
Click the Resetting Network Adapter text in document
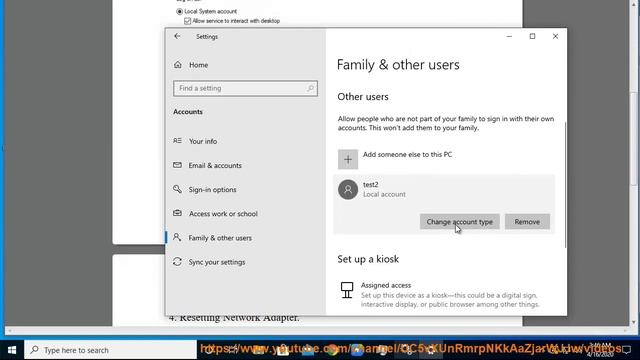click(x=239, y=318)
